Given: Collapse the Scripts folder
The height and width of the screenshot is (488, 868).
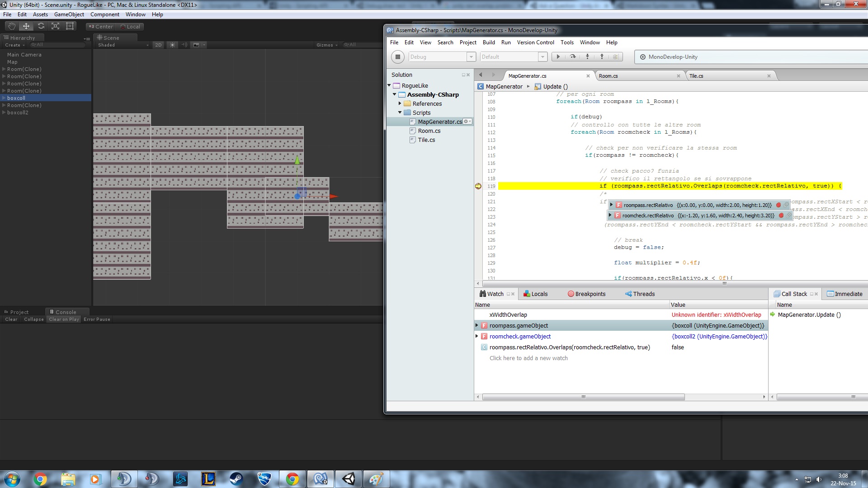Looking at the screenshot, I should coord(400,113).
